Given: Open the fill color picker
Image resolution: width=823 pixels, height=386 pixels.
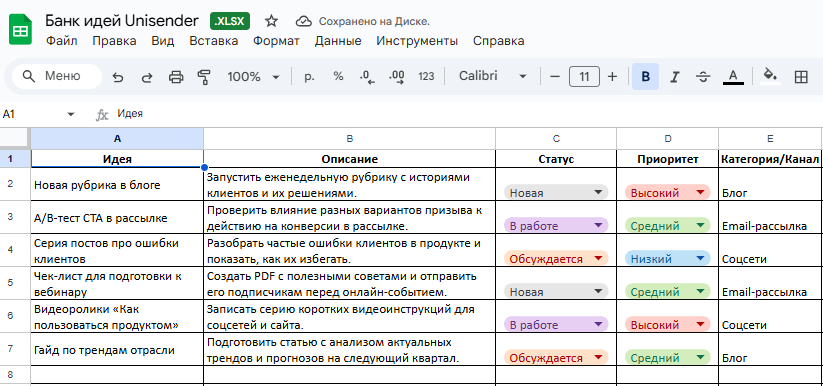Looking at the screenshot, I should 770,76.
